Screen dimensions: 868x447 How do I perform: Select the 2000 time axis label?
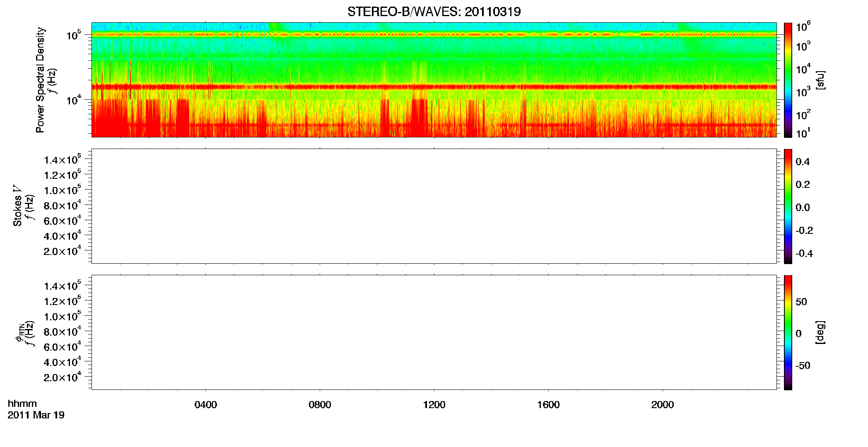[x=663, y=405]
